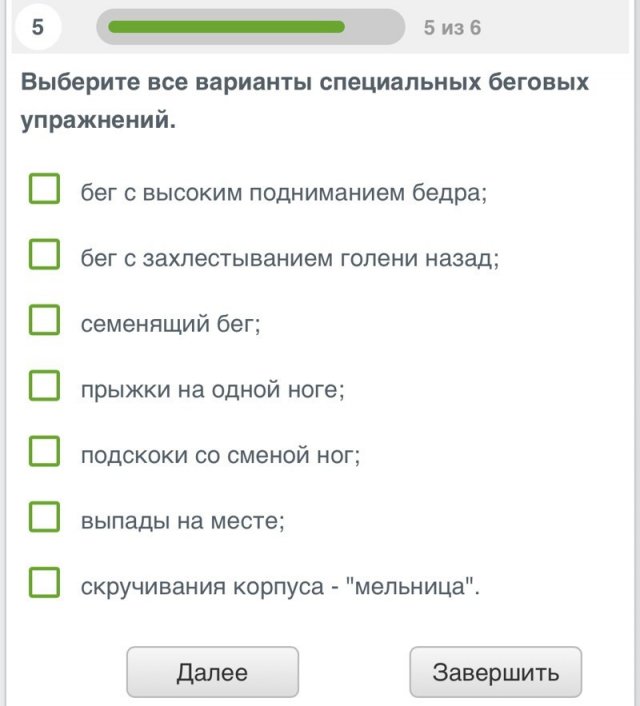Click the answer text 'бег с высоким подниманием бедра'

point(284,193)
